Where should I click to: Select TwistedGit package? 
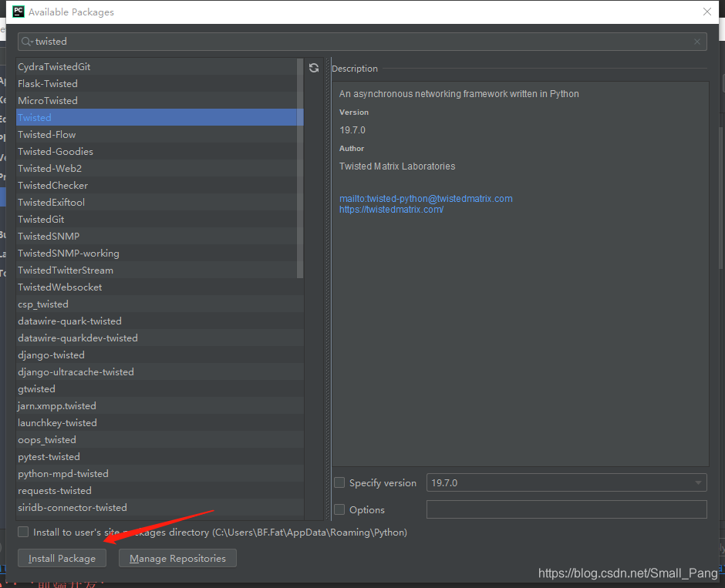[160, 220]
